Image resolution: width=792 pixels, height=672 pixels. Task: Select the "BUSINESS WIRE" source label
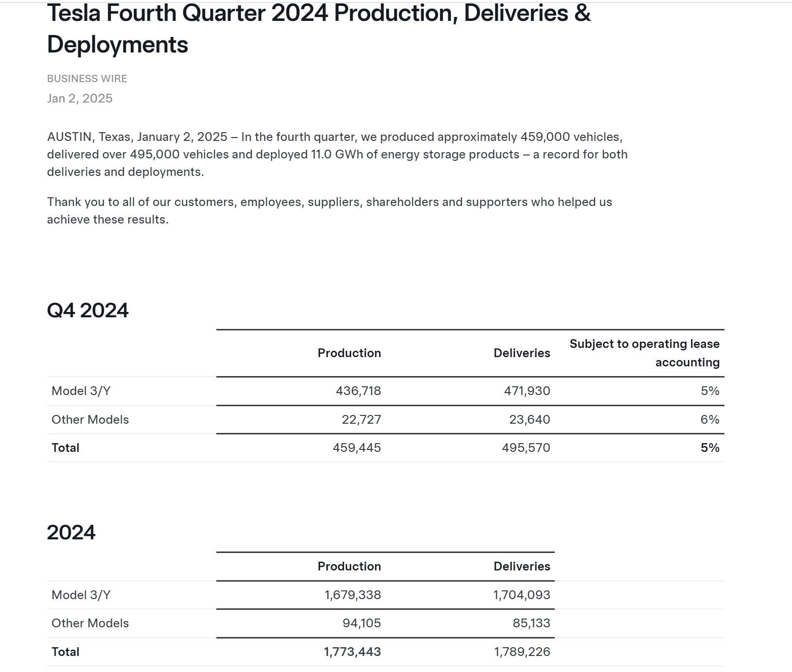[87, 79]
